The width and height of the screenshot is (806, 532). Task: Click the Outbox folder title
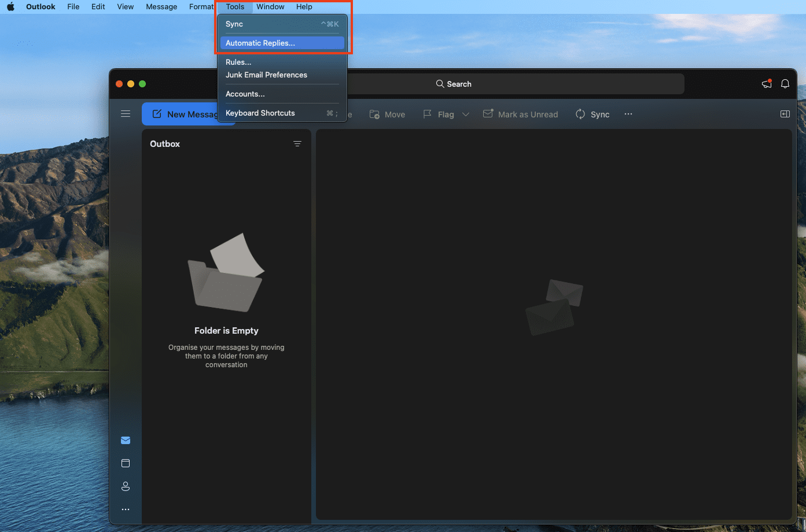pyautogui.click(x=165, y=144)
